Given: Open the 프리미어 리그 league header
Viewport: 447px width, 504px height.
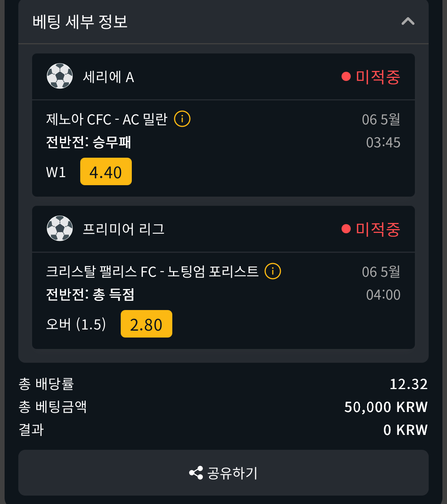Looking at the screenshot, I should pos(223,229).
